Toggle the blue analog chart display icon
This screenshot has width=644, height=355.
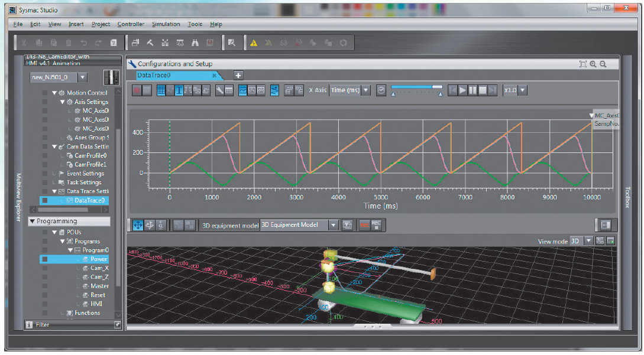pos(242,90)
